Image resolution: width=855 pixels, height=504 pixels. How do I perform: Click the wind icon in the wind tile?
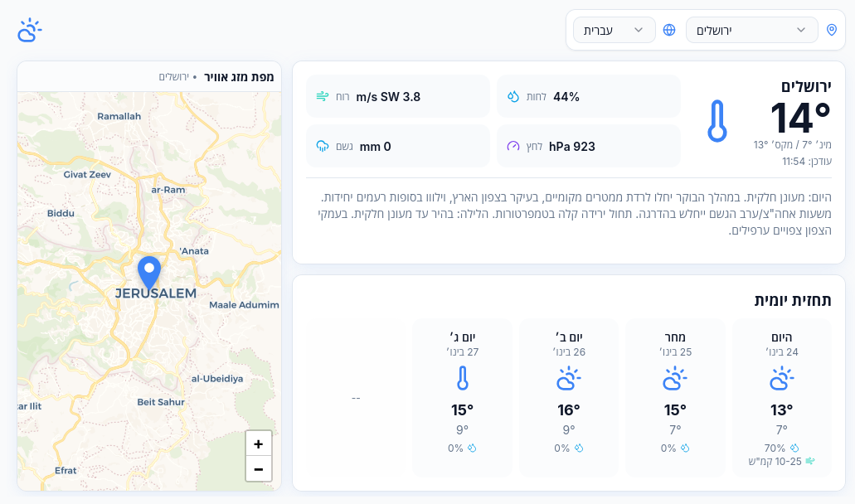(323, 97)
